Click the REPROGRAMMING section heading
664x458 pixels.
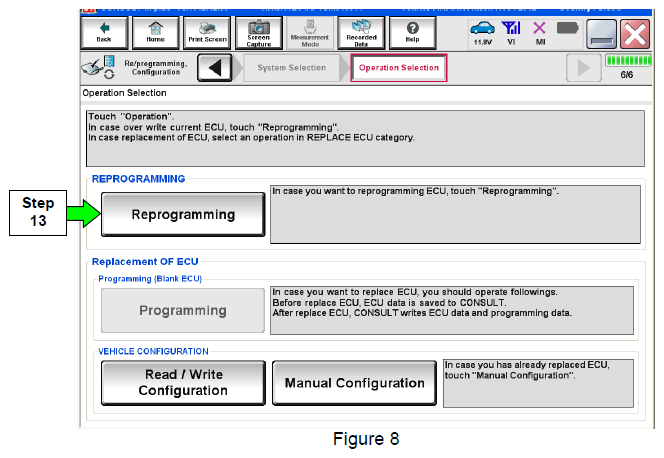pos(138,179)
